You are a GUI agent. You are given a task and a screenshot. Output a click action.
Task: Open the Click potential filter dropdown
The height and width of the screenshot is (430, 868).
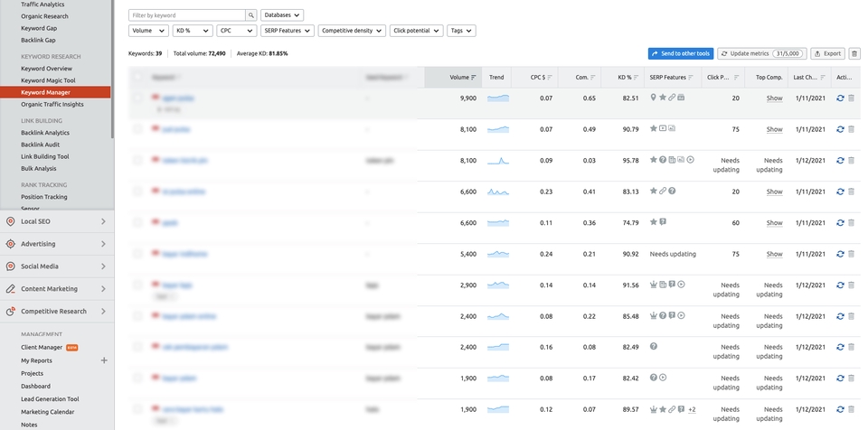(416, 31)
